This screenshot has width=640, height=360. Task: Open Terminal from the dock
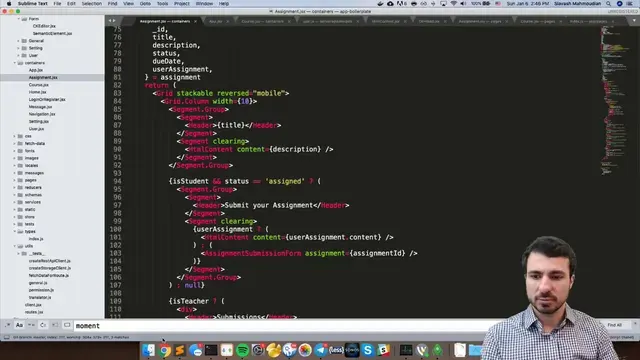click(x=211, y=350)
